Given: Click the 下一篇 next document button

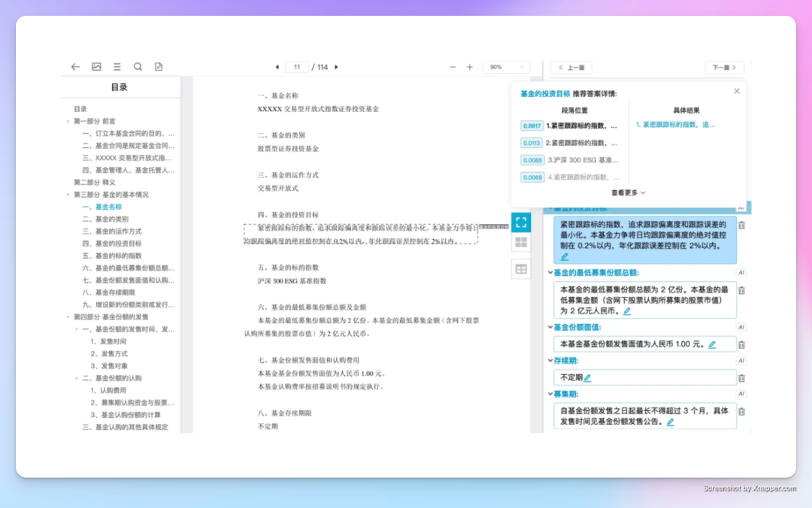Looking at the screenshot, I should [x=724, y=68].
